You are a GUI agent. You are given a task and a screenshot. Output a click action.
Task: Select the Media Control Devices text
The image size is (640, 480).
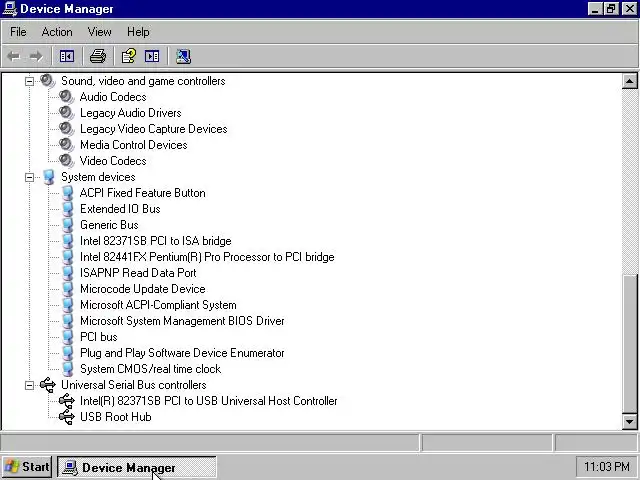tap(133, 145)
